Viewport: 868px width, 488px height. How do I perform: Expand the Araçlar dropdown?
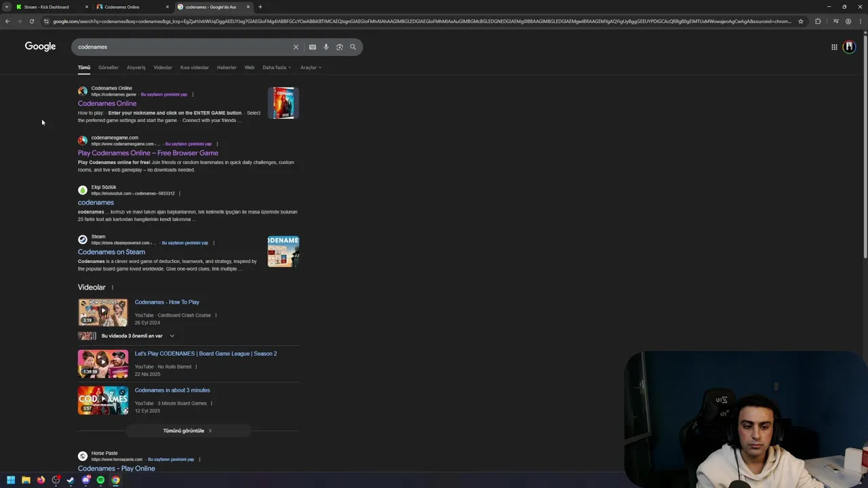coord(311,68)
